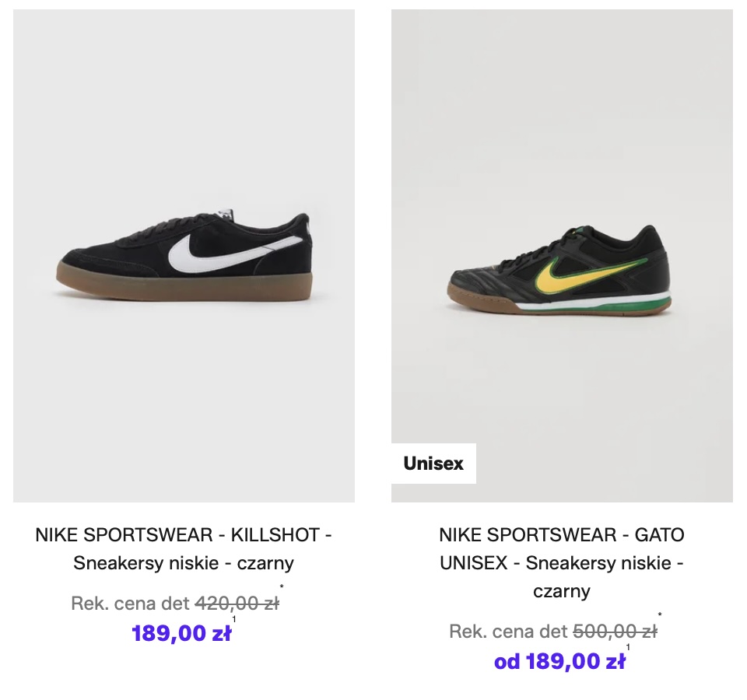Click the Gato 'od 189,00 zł' sale price
This screenshot has height=700, width=747.
[x=559, y=662]
